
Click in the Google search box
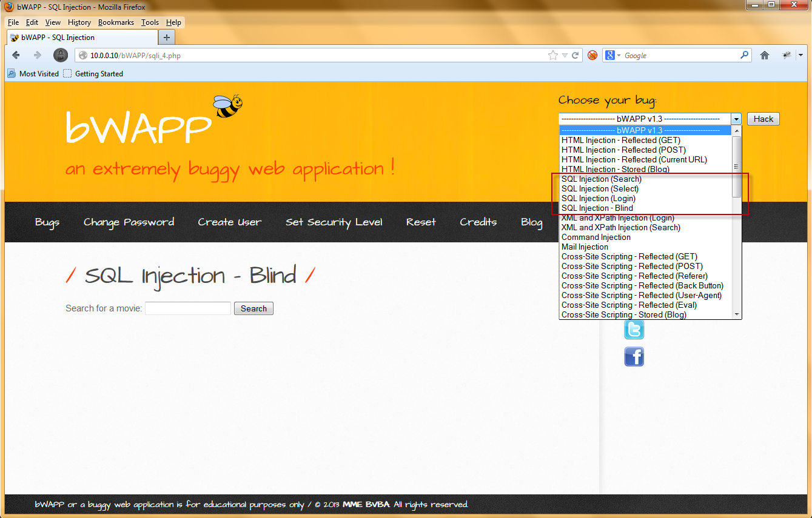point(679,55)
